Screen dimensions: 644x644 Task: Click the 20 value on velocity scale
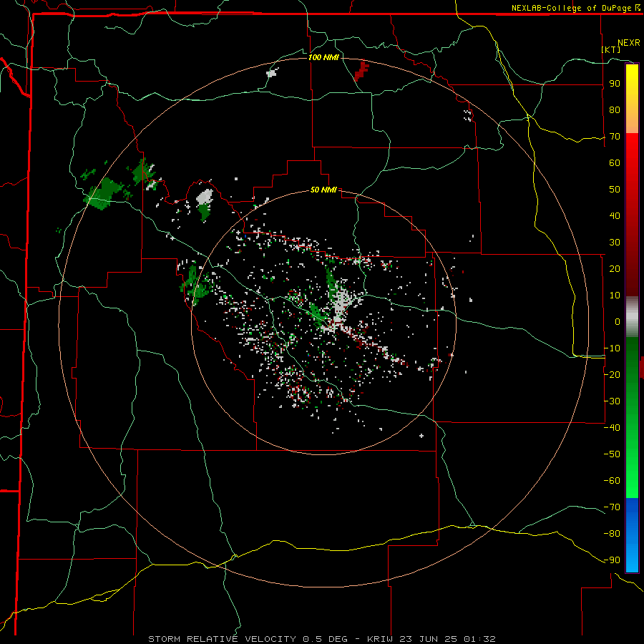coord(615,268)
